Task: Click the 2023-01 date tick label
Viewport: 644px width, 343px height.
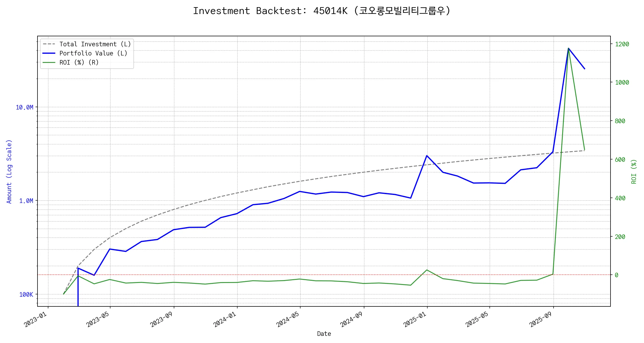Action: [x=35, y=320]
